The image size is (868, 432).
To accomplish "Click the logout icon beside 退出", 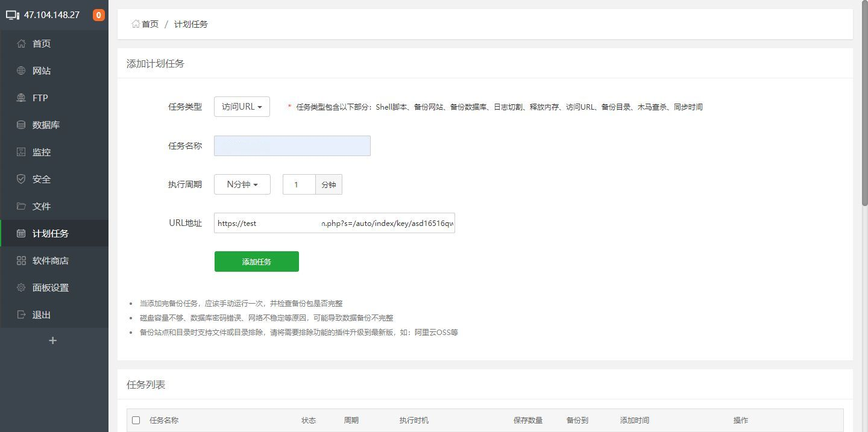I will coord(21,315).
